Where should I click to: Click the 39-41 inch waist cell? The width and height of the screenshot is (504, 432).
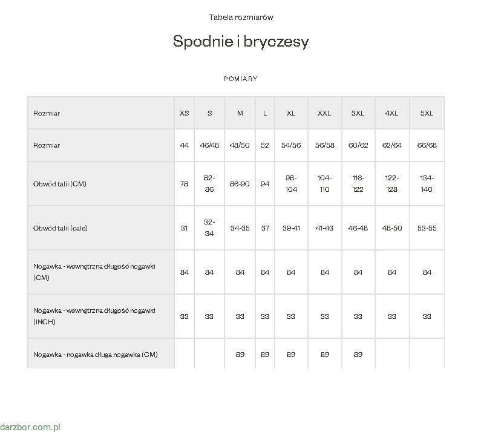[291, 228]
